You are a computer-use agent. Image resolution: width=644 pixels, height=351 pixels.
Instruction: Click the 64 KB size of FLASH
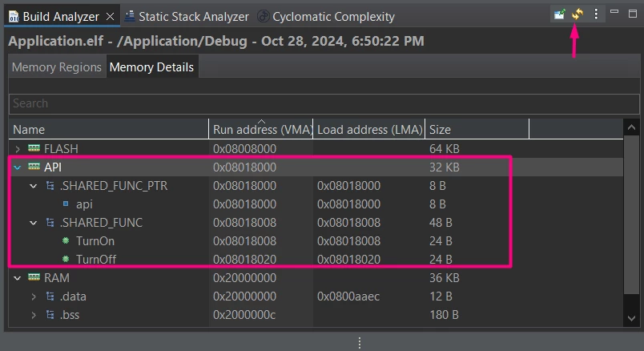[x=445, y=149]
